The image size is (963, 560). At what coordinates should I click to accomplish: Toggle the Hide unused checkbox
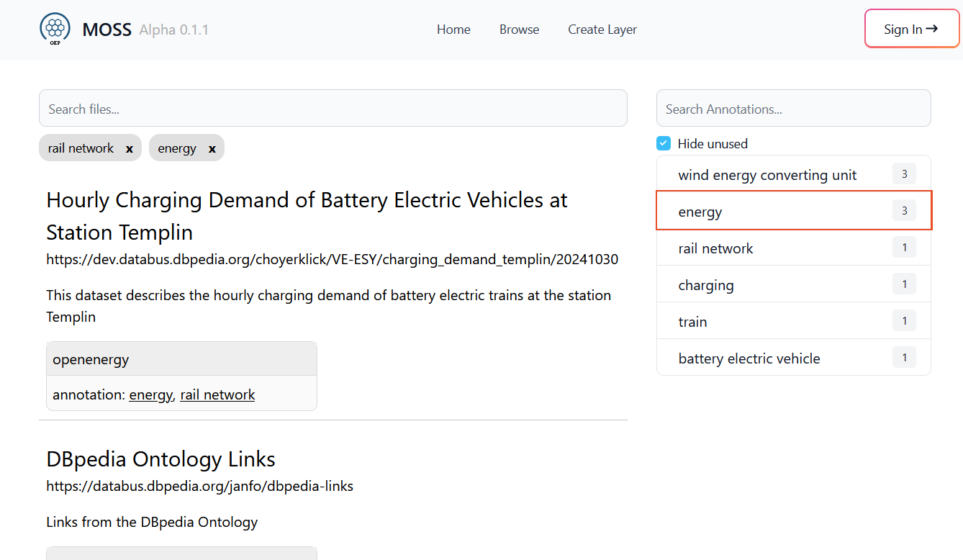tap(664, 144)
